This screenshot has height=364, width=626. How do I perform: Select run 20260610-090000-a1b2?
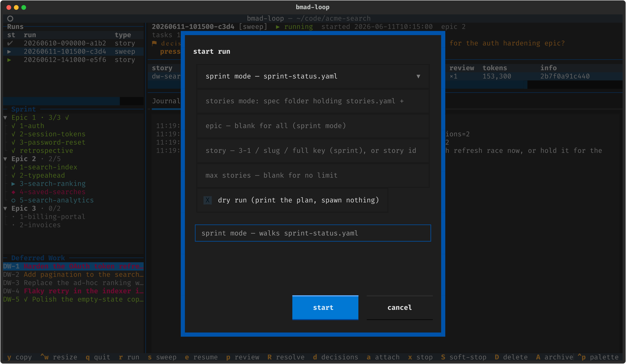(73, 43)
